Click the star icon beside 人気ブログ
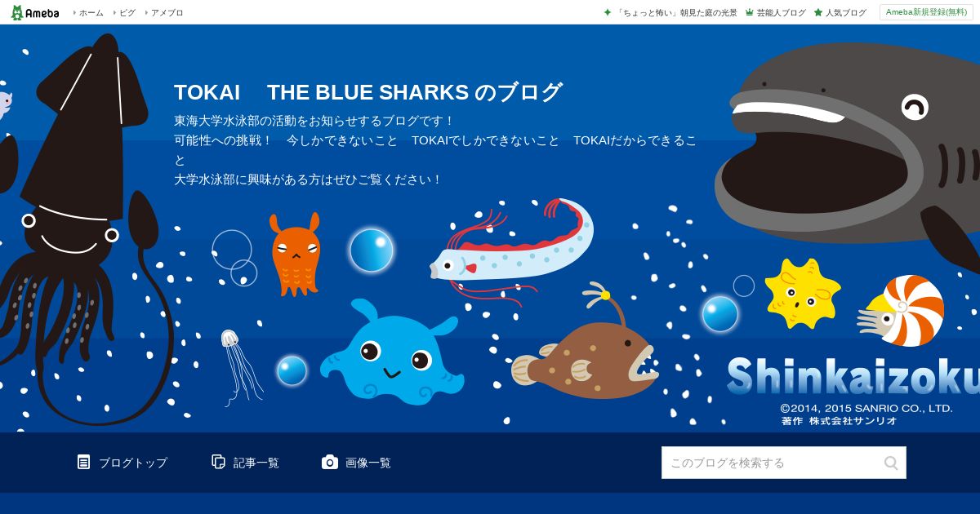 pos(818,12)
